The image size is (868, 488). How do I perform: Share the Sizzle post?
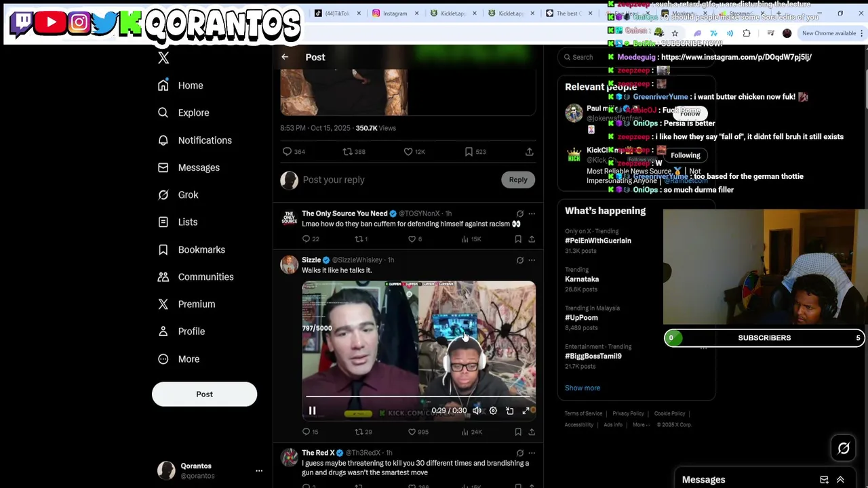pos(532,432)
